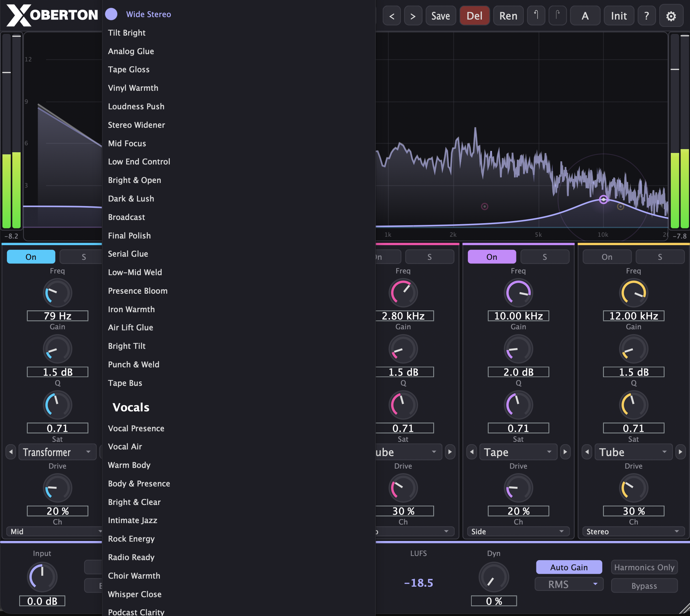Toggle the blue band On switch
This screenshot has height=616, width=690.
coord(31,257)
